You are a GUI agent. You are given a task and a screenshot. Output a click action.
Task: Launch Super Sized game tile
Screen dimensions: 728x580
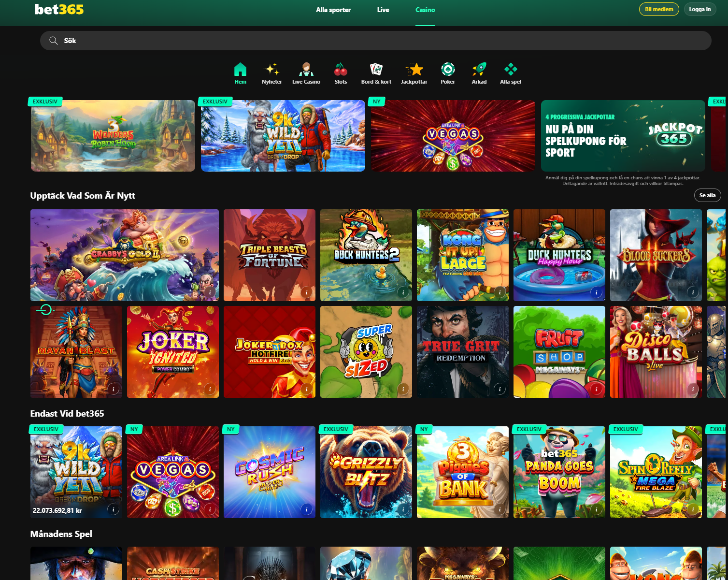[x=366, y=352]
